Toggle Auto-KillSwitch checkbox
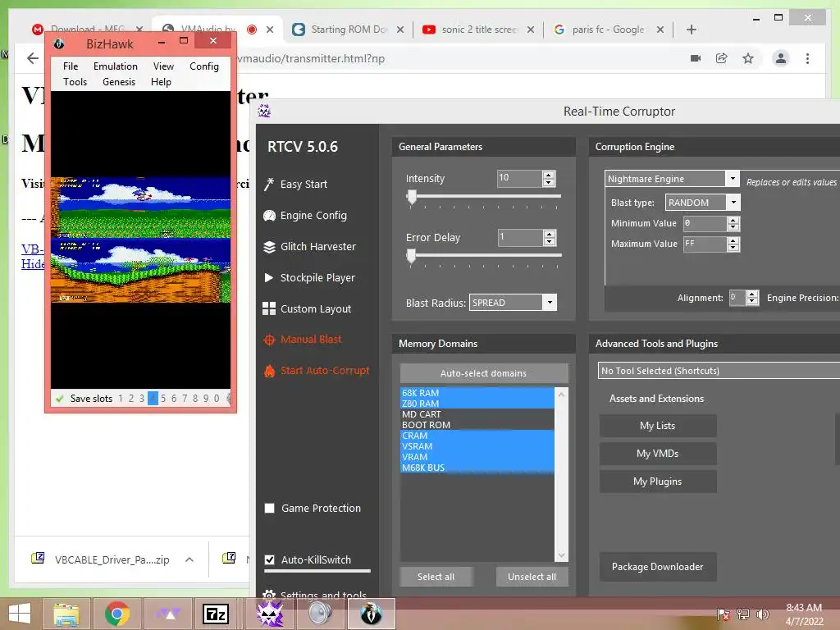This screenshot has width=840, height=630. 269,559
